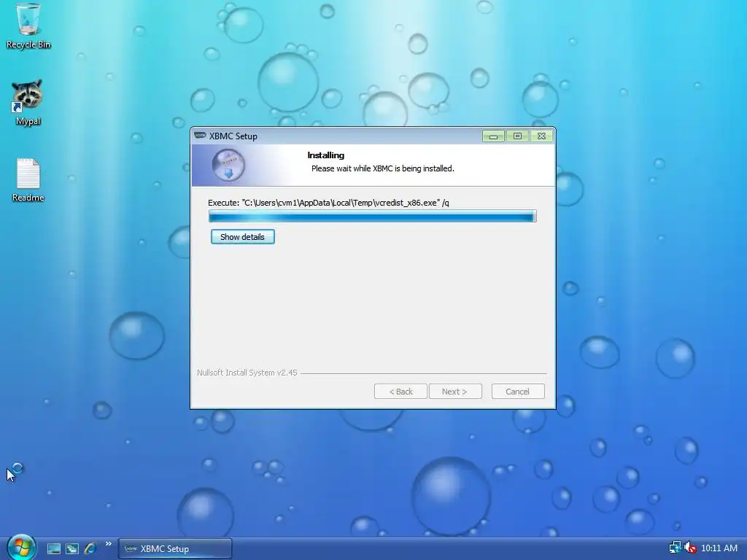Close the XBMC Setup window
The height and width of the screenshot is (560, 747).
542,136
